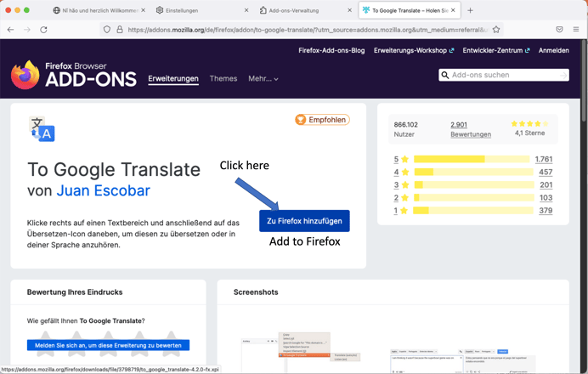Click the browser back arrow

(x=10, y=29)
